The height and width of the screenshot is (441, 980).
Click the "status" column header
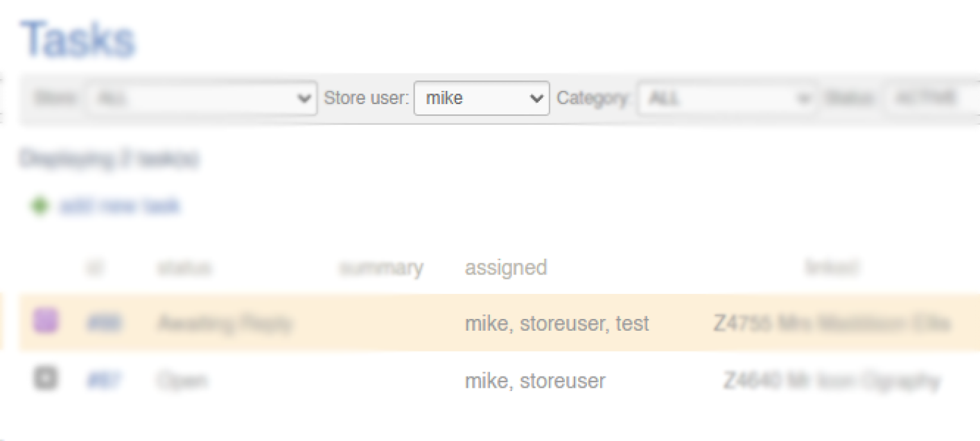[184, 268]
